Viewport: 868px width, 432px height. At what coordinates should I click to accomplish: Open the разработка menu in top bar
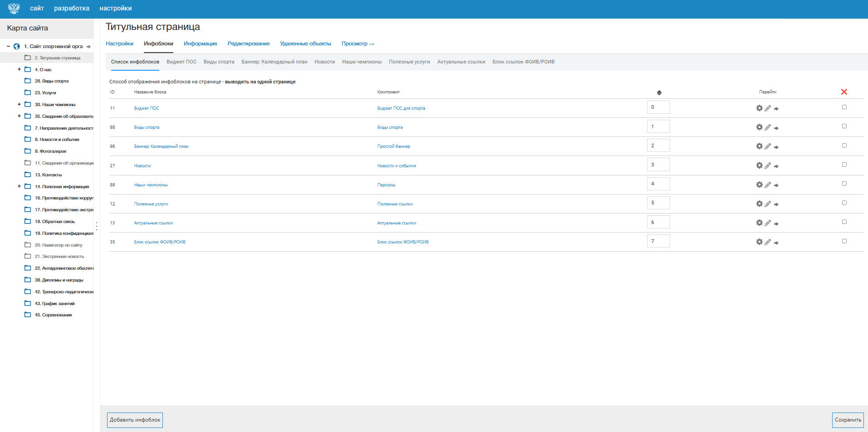(x=72, y=9)
